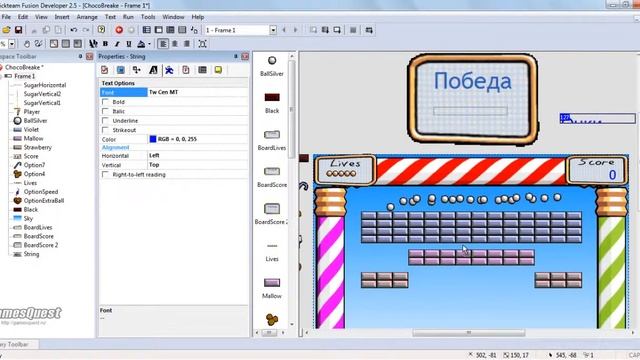
Task: Open the Tools menu
Action: [148, 17]
